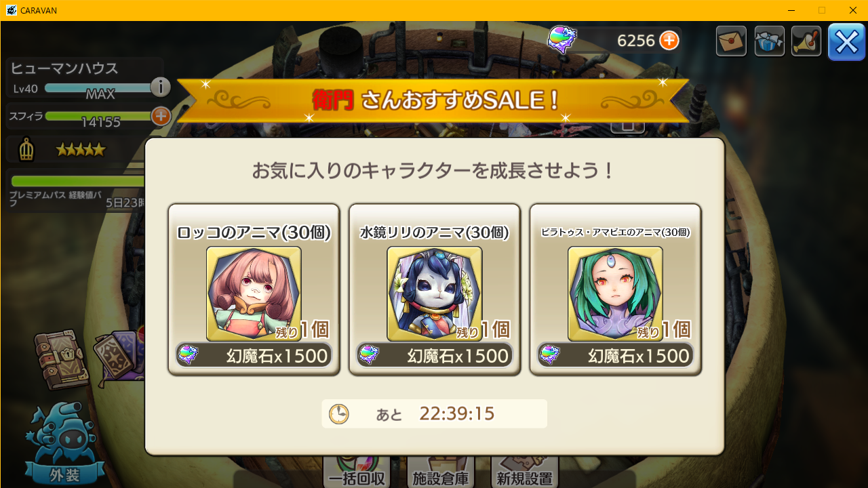This screenshot has width=868, height=488.
Task: Add magic stones with orange plus
Action: (669, 41)
